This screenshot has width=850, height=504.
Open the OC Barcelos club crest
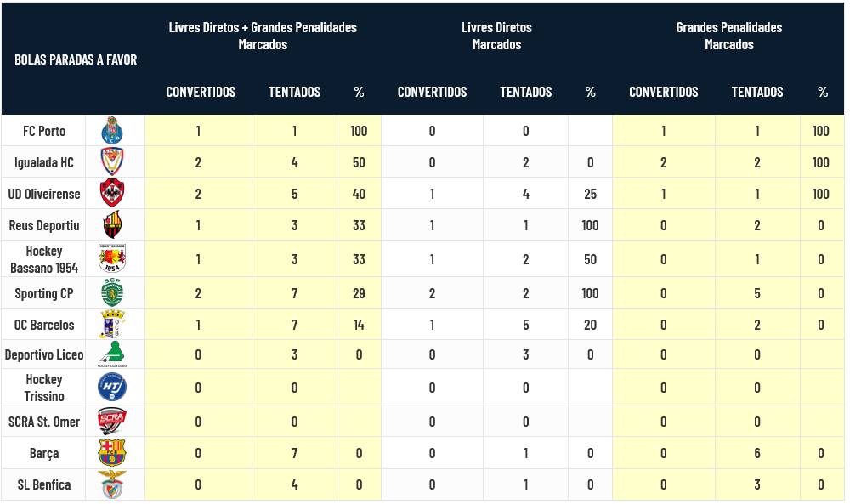pos(112,325)
